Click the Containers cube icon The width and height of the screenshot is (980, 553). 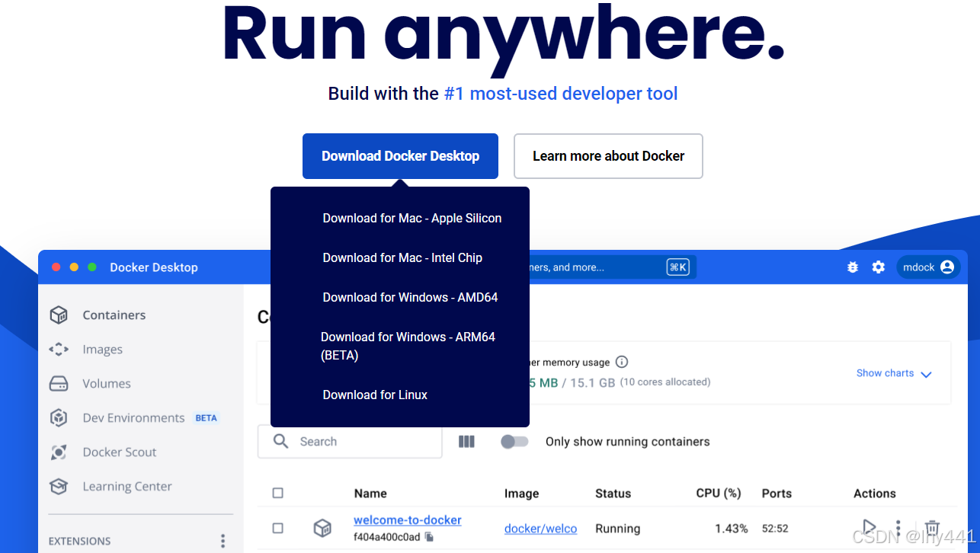59,315
